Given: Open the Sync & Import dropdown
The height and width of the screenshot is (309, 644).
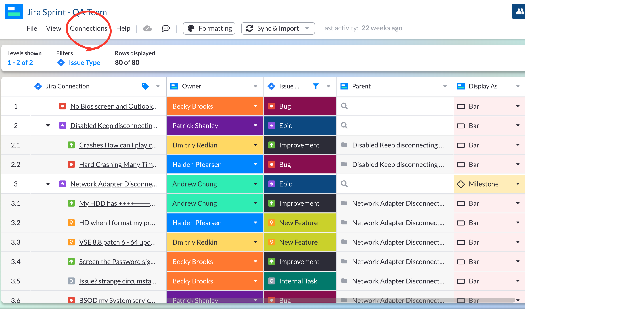Looking at the screenshot, I should 278,28.
